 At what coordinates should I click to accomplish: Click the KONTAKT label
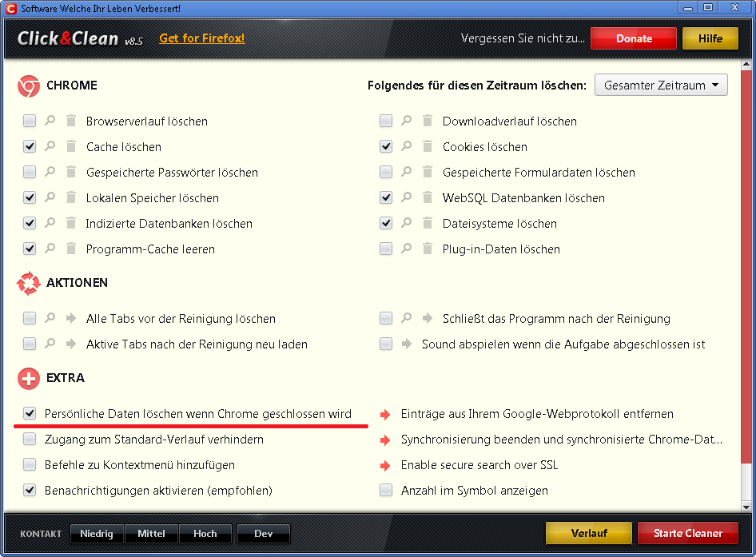(41, 534)
